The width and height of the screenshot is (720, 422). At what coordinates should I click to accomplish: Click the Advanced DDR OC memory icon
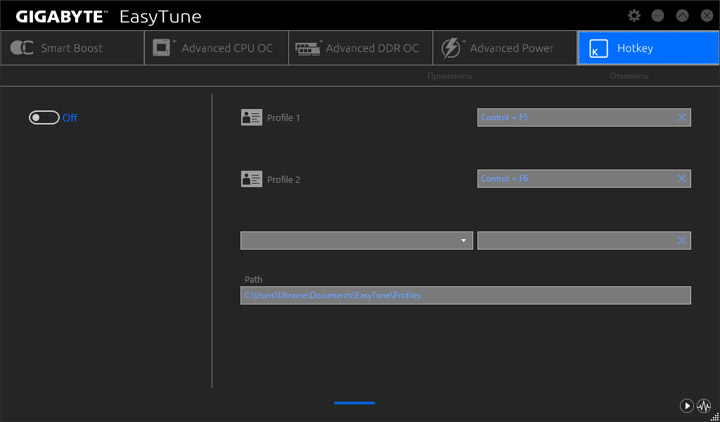[x=309, y=48]
